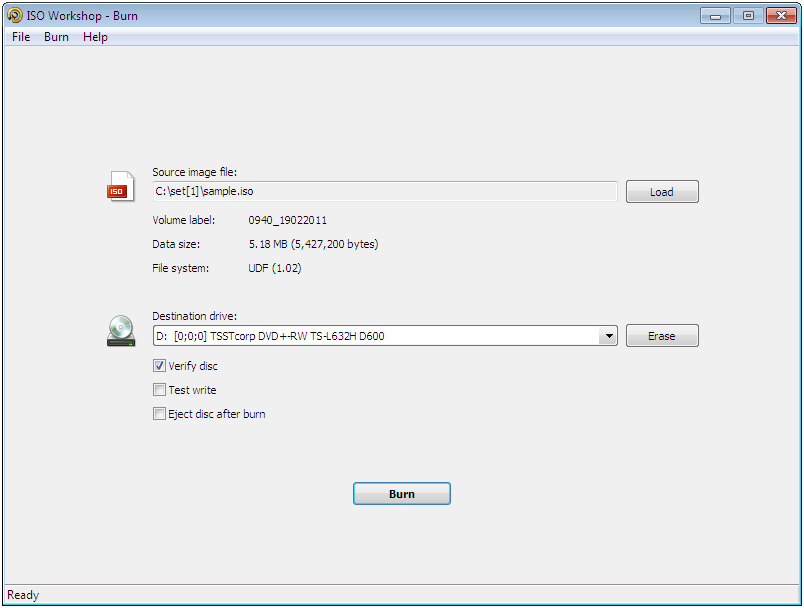This screenshot has height=608, width=804.
Task: Select the TSSTcorp DVD+-RW drive combo box
Action: coord(385,336)
